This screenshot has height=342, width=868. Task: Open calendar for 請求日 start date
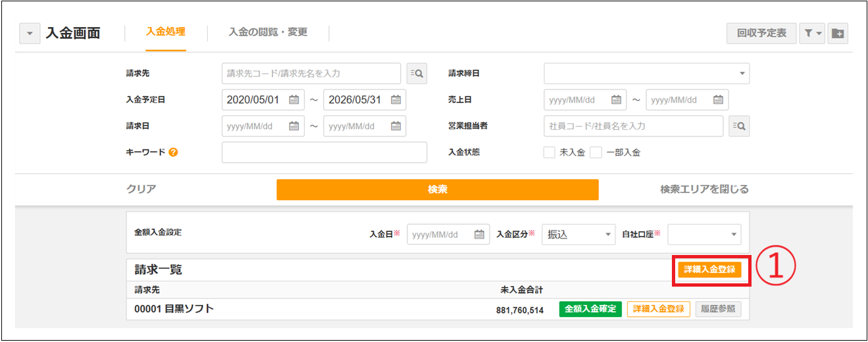click(x=294, y=126)
